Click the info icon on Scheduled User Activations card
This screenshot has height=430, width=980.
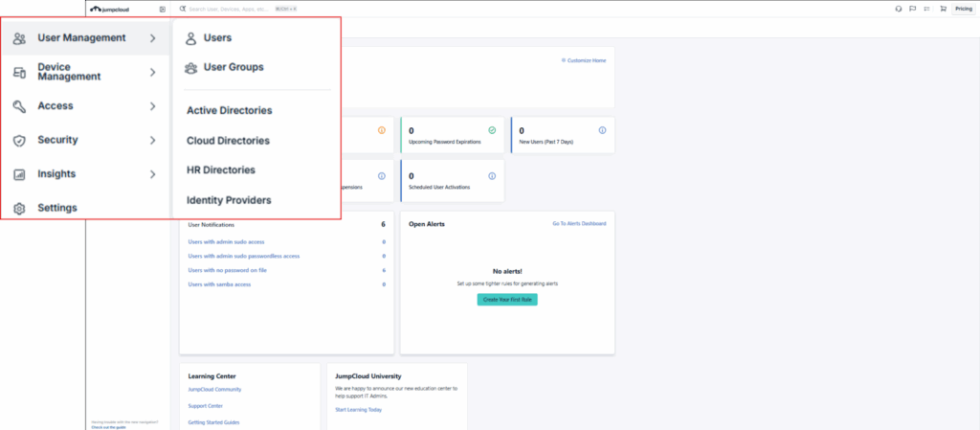[x=492, y=176]
